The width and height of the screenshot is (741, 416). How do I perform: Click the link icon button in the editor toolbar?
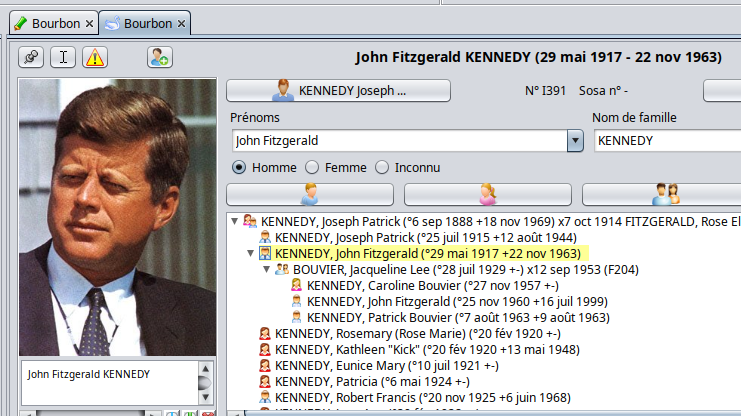tap(31, 57)
